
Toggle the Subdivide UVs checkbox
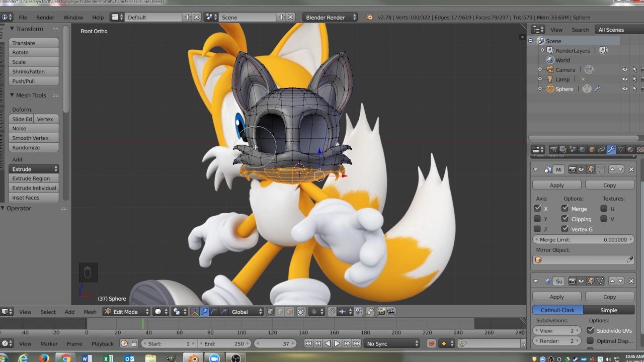tap(590, 330)
